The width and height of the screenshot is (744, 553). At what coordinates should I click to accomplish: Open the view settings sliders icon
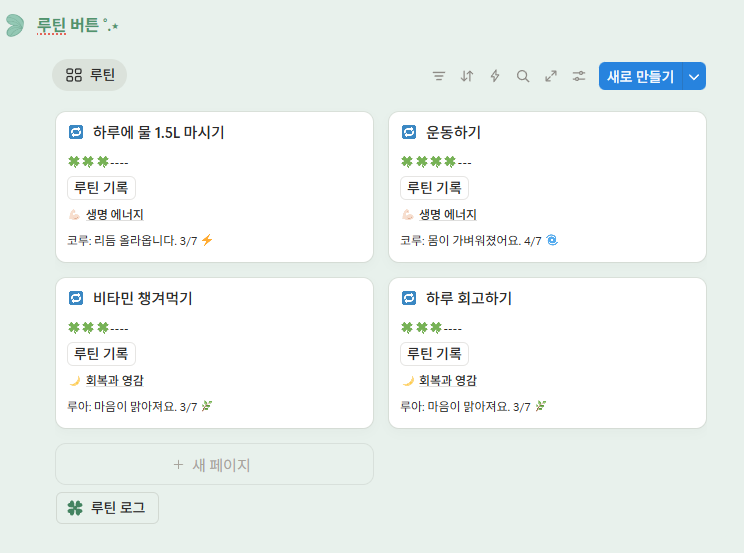coord(579,76)
